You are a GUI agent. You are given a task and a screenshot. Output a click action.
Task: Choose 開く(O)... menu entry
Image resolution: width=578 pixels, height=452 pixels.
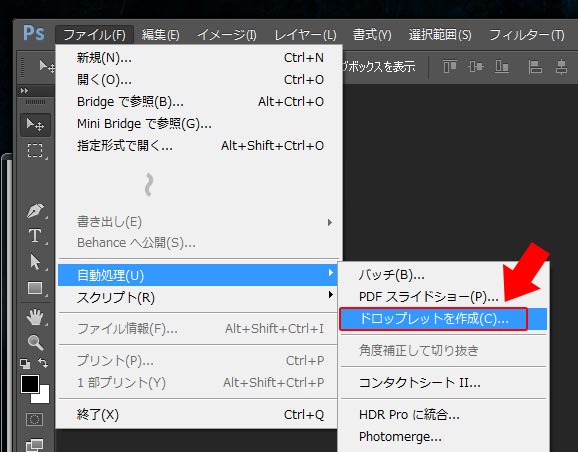(x=199, y=80)
